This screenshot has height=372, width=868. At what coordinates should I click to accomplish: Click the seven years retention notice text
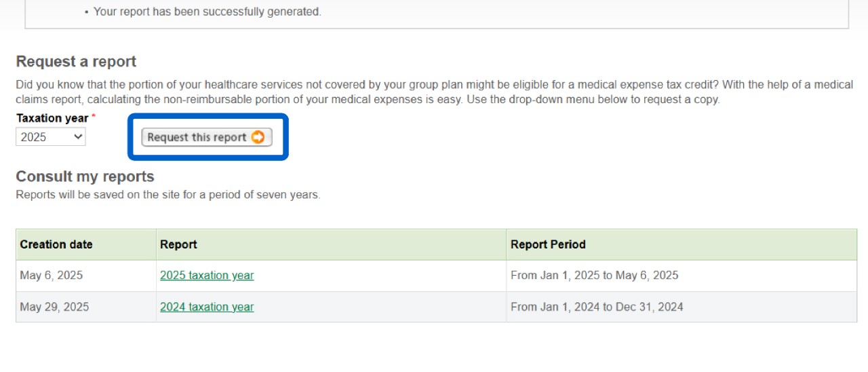click(x=167, y=195)
